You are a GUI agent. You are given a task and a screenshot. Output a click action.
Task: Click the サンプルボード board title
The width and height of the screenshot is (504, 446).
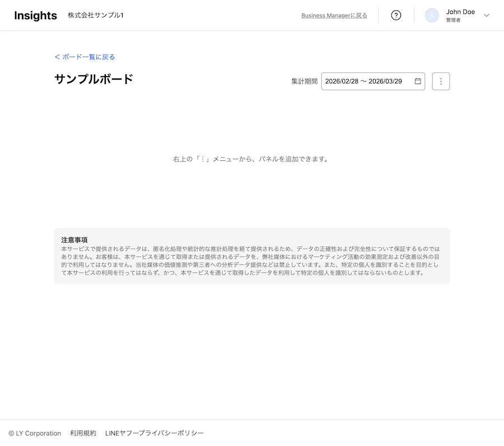[x=94, y=79]
